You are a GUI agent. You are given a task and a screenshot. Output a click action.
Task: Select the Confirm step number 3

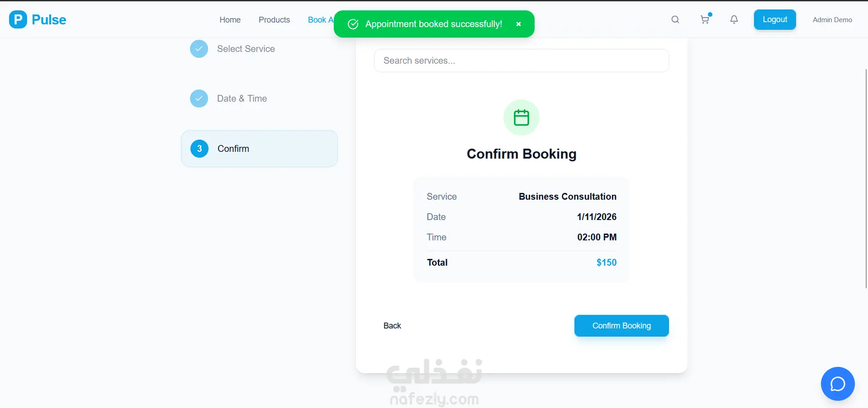[199, 149]
